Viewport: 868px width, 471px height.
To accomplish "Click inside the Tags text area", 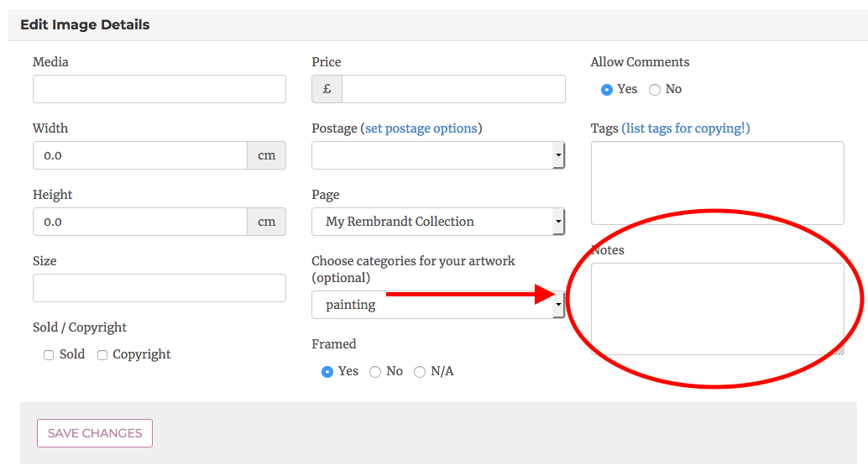I will click(x=717, y=183).
